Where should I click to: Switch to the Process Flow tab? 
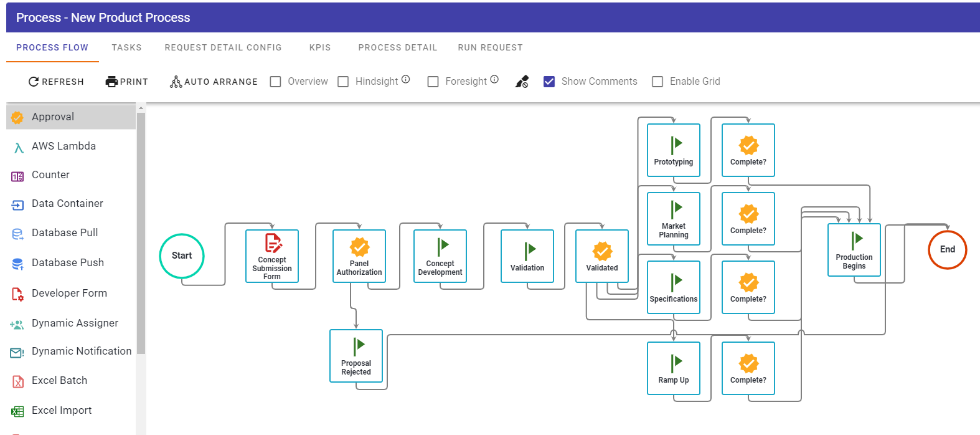click(52, 47)
